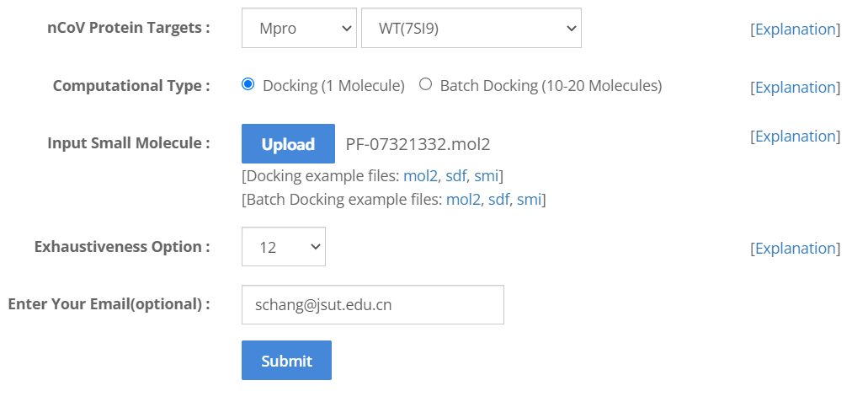The width and height of the screenshot is (868, 402).
Task: Select the Docking (1 Molecule) radio button
Action: click(248, 84)
